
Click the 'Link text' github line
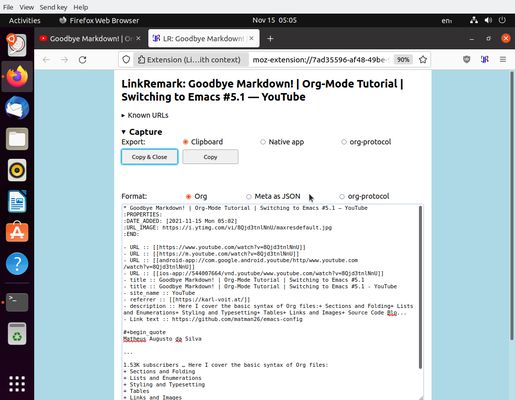[x=213, y=319]
